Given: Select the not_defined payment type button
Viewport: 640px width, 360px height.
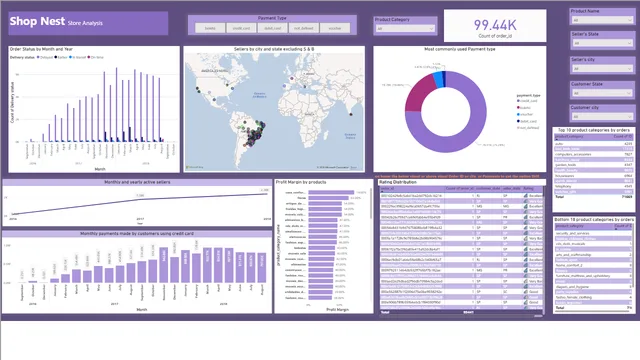Looking at the screenshot, I should coord(304,28).
